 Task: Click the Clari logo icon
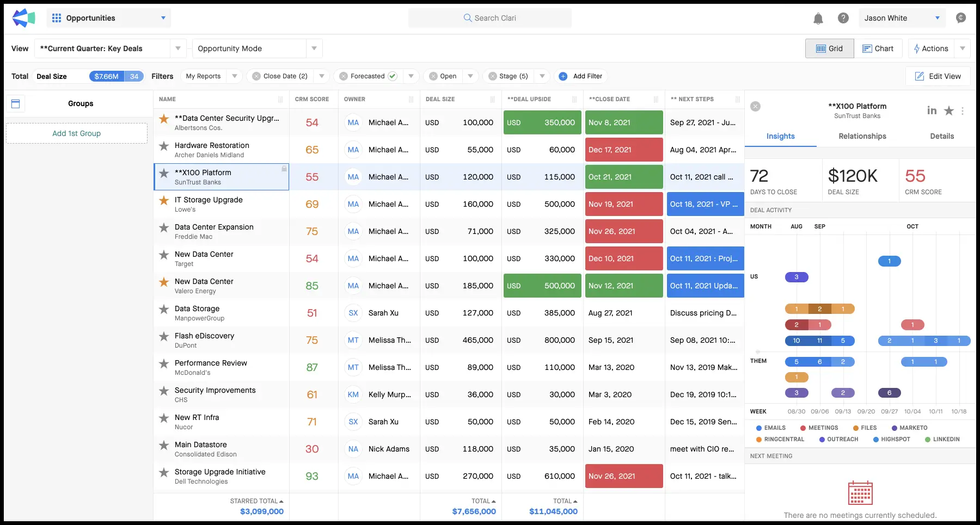[x=23, y=18]
